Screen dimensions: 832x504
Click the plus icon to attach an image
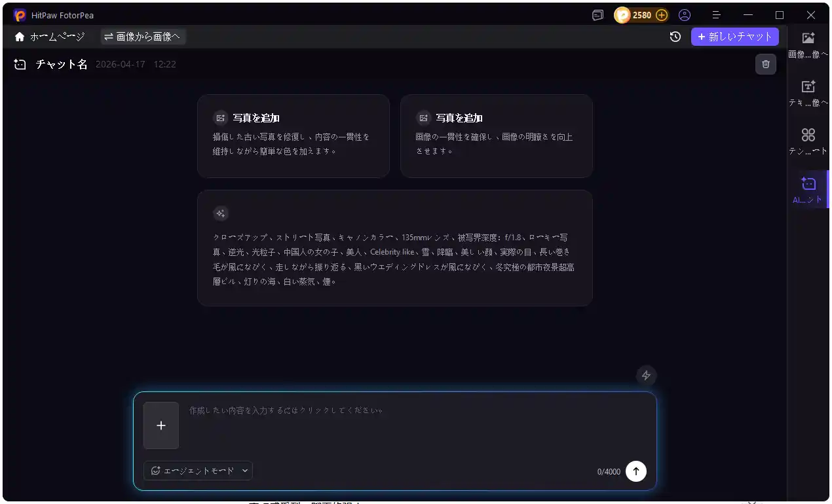[x=161, y=425]
